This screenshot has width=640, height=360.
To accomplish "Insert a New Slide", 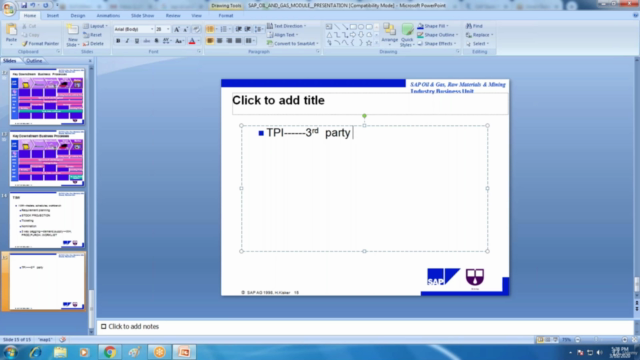I will click(x=72, y=35).
